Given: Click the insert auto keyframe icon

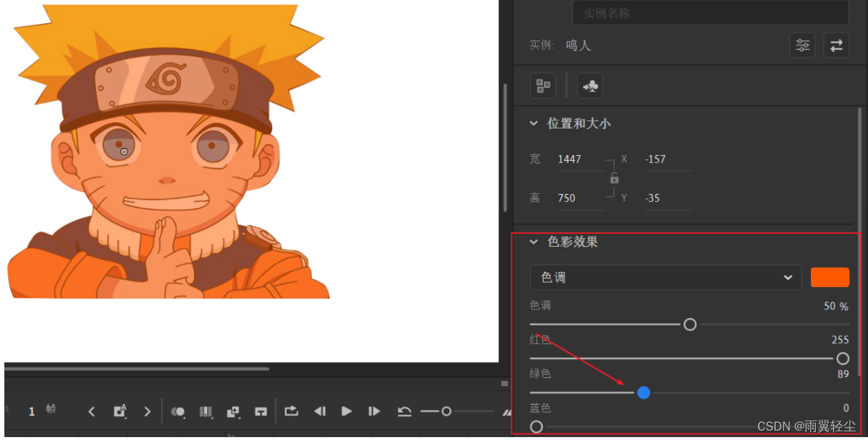Looking at the screenshot, I should point(120,411).
